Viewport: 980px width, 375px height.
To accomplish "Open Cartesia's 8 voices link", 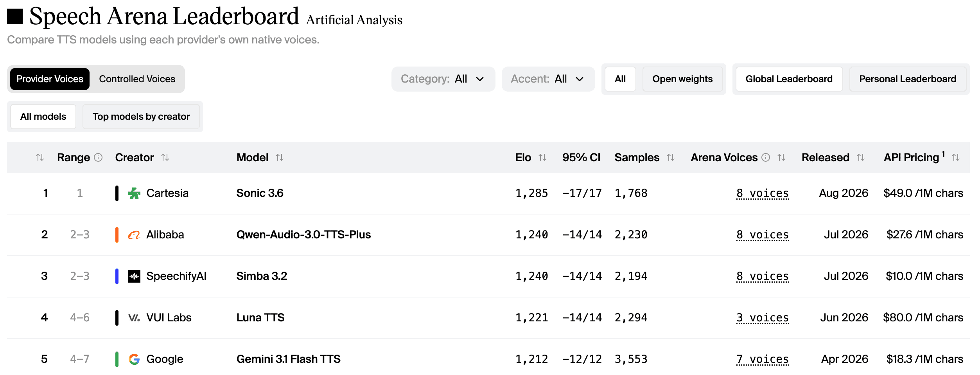I will [762, 193].
